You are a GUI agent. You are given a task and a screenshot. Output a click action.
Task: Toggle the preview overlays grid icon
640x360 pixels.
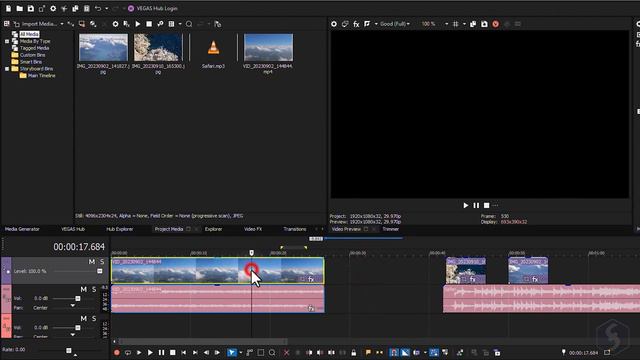(x=456, y=24)
